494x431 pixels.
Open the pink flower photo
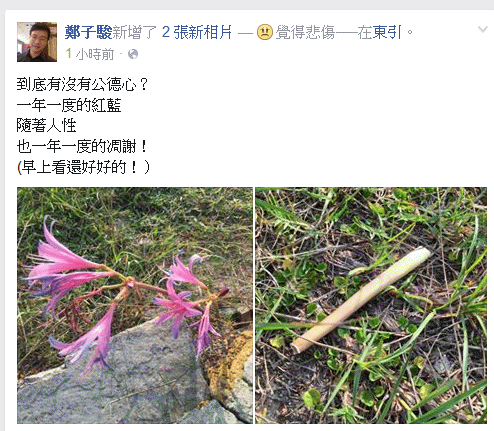[x=135, y=305]
